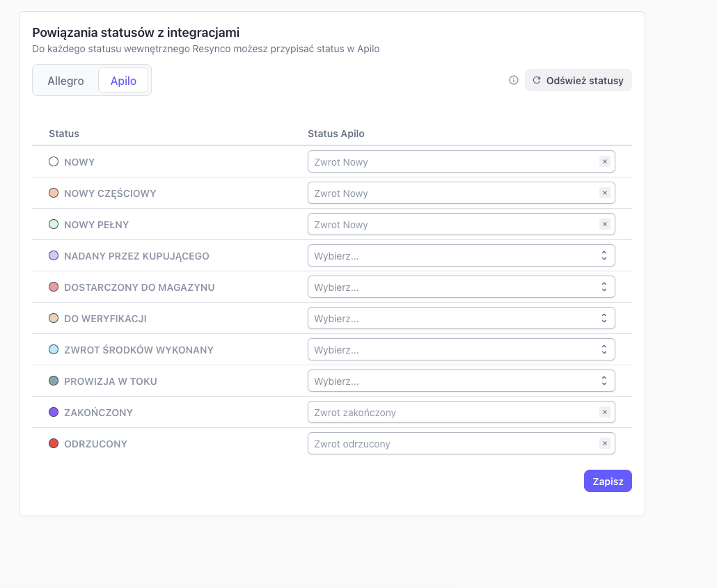
Task: Click the info icon beside Odśwież statusy
Action: click(x=514, y=81)
